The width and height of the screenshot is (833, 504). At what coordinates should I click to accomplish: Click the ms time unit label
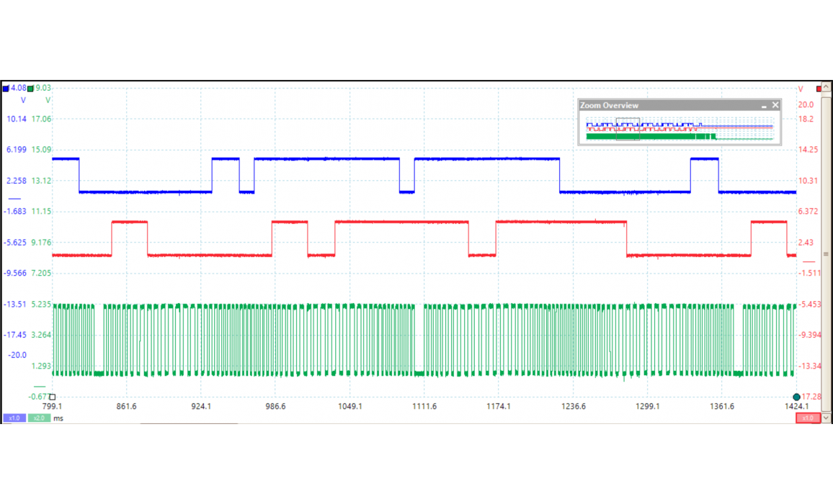point(58,418)
